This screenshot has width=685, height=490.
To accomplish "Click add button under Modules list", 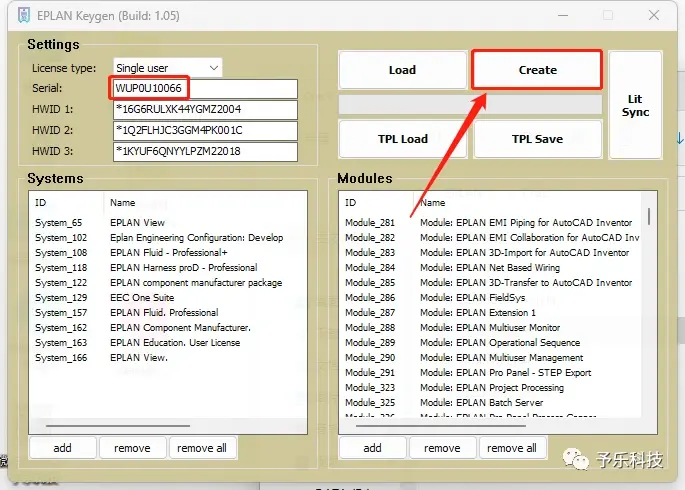I will coord(372,448).
